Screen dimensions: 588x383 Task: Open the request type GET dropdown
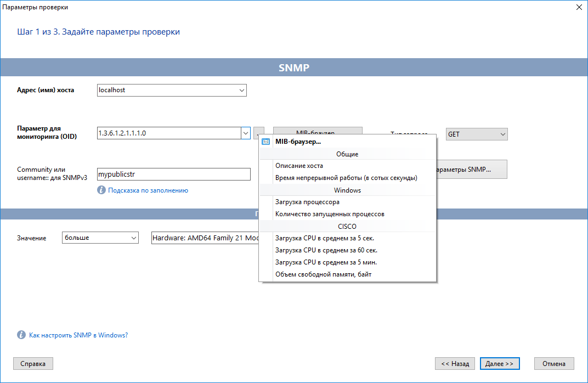[502, 134]
